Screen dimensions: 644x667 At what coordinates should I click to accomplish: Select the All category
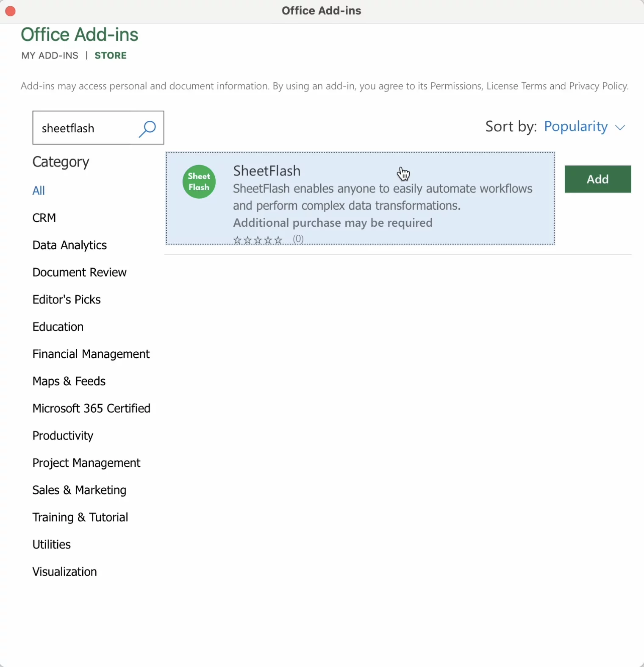39,191
